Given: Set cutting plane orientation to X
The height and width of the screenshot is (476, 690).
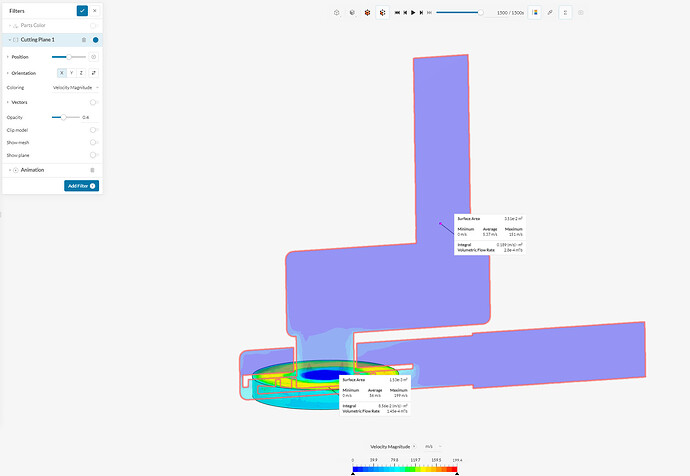Looking at the screenshot, I should tap(62, 73).
